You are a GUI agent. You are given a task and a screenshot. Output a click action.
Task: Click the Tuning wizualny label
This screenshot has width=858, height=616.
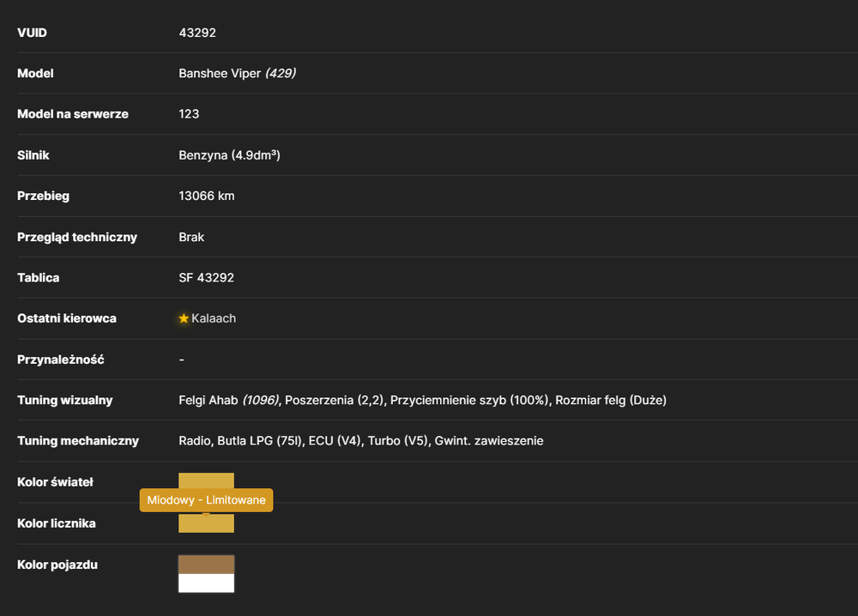tap(65, 401)
